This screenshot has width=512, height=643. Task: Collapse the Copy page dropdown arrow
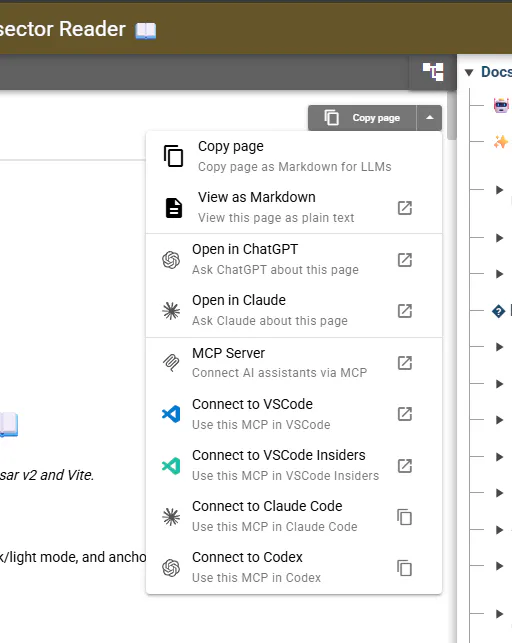pos(429,118)
